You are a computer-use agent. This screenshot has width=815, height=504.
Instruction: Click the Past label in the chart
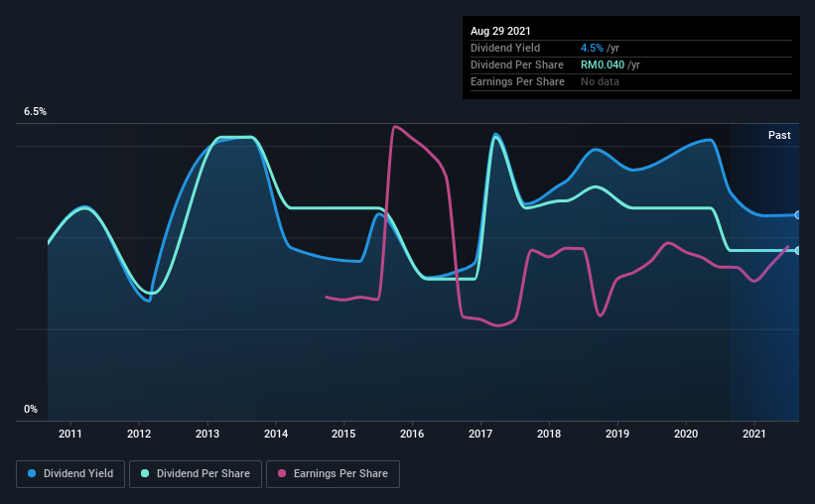(779, 135)
